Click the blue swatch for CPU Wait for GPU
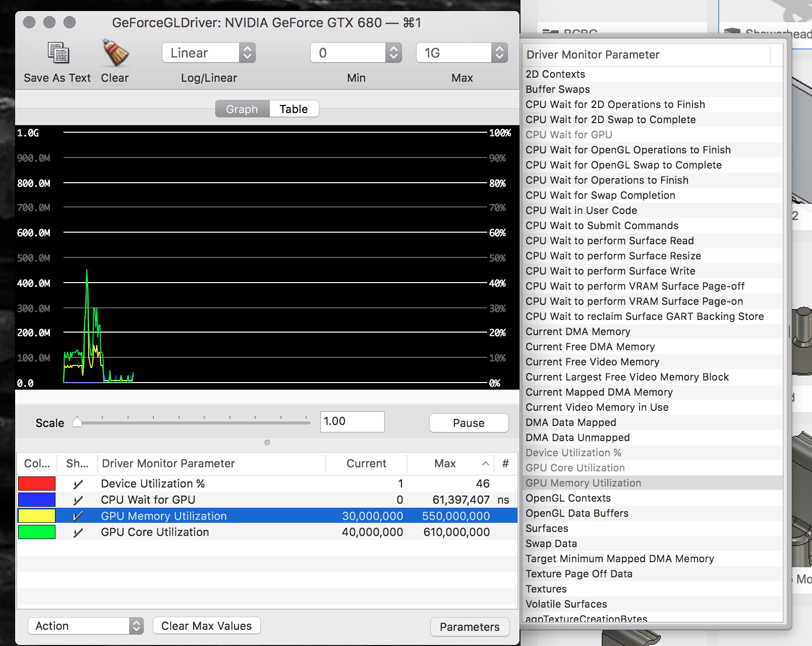Screen dimensions: 812x646 tap(37, 500)
